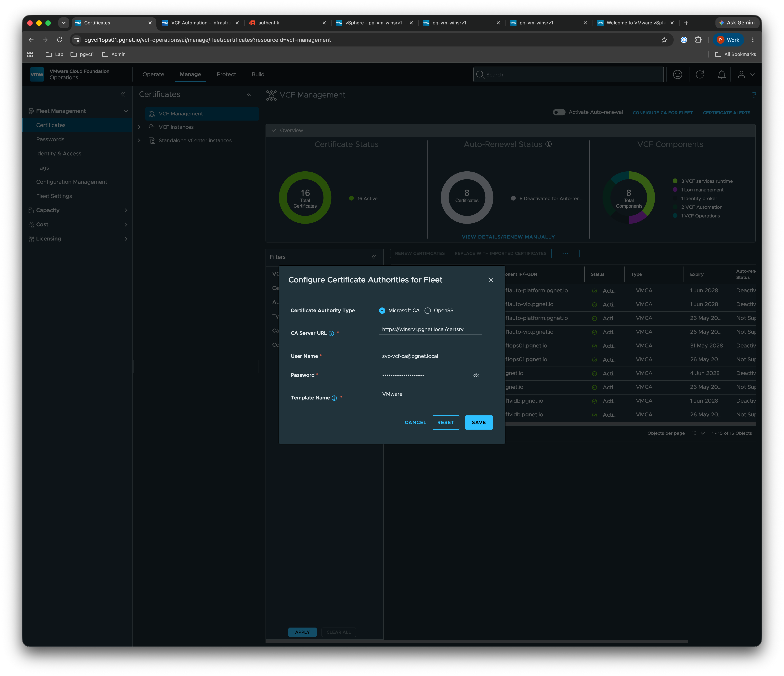Screen dimensions: 784x676
Task: Click the VCF Instances icon
Action: (x=152, y=127)
